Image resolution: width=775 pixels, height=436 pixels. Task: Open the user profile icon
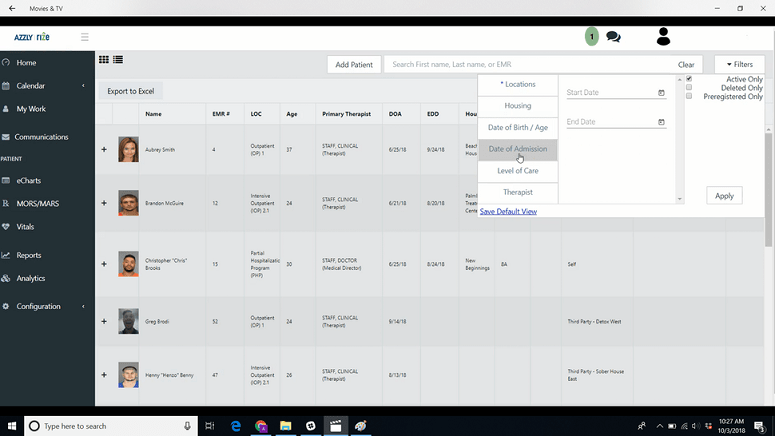point(663,37)
